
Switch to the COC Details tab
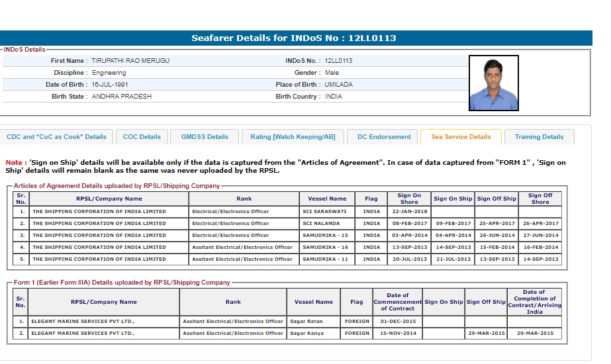click(142, 137)
